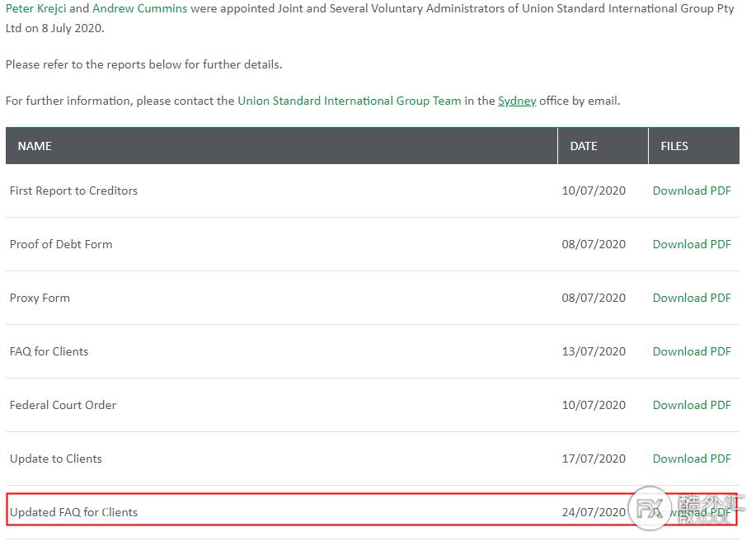Download Proof of Debt Form PDF
This screenshot has width=756, height=541.
[692, 244]
